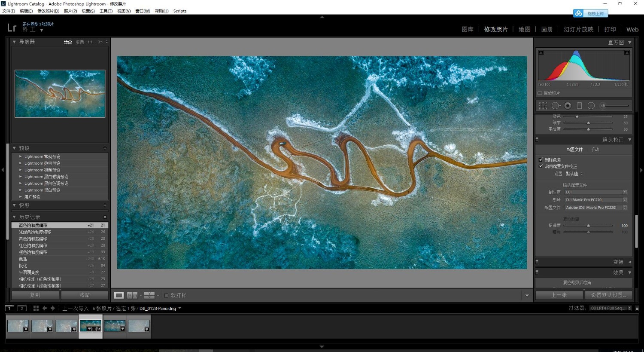644x352 pixels.
Task: Select the Red Eye Correction tool icon
Action: tap(568, 106)
